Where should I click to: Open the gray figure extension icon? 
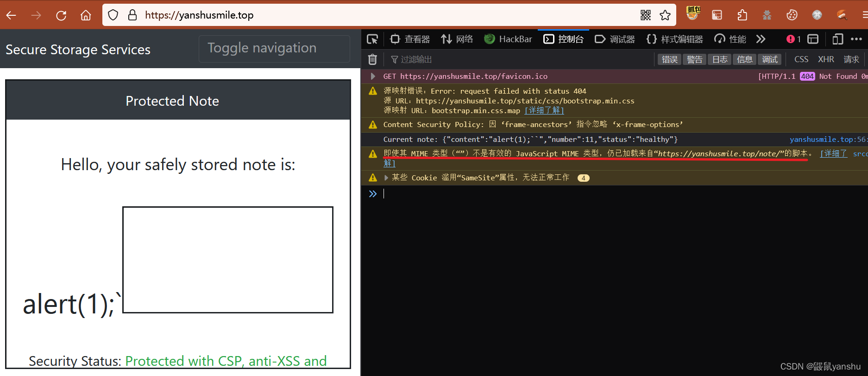tap(767, 15)
